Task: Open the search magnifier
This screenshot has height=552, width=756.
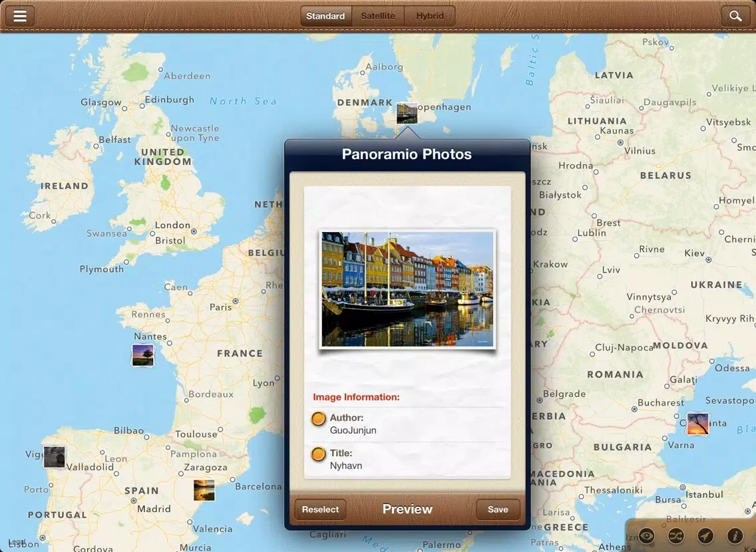Action: [735, 16]
